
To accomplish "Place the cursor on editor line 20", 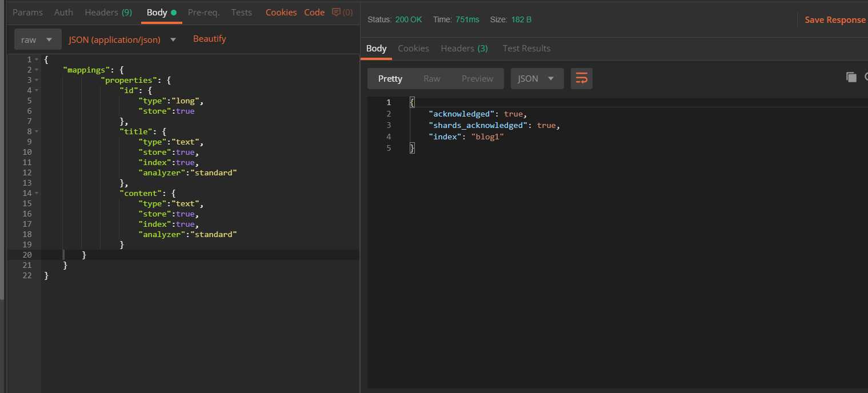I will [x=200, y=255].
